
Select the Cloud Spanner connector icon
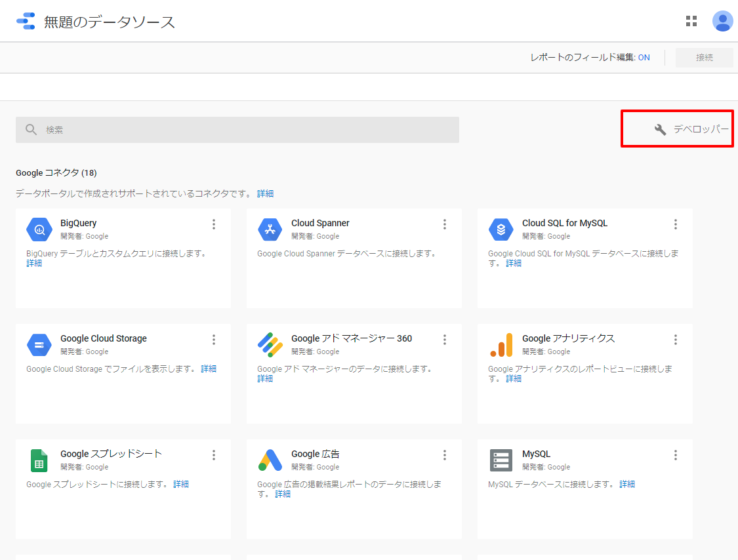point(270,230)
